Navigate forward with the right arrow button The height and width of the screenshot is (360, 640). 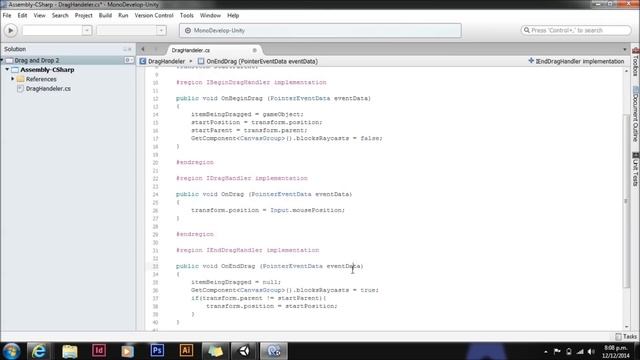pyautogui.click(x=155, y=49)
